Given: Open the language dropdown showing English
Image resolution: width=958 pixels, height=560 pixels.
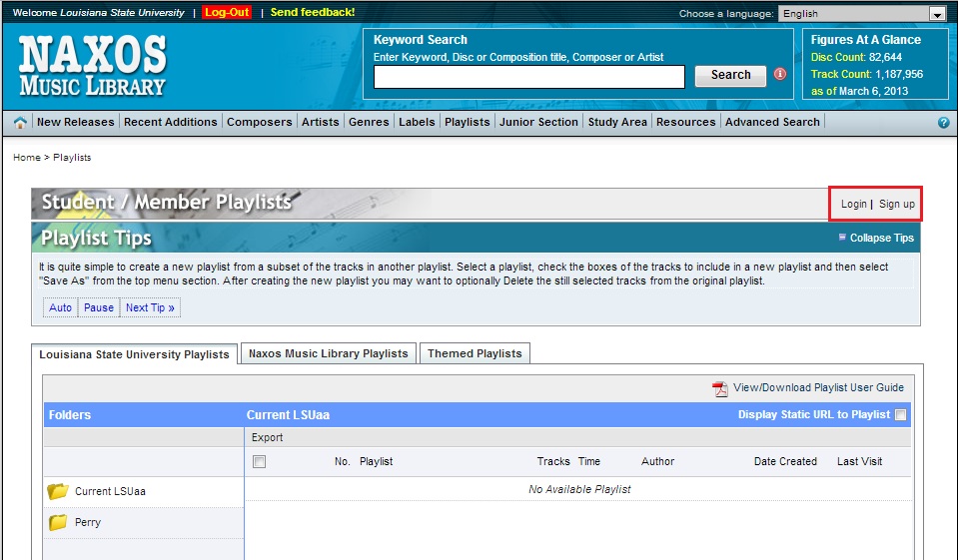Looking at the screenshot, I should pyautogui.click(x=862, y=13).
